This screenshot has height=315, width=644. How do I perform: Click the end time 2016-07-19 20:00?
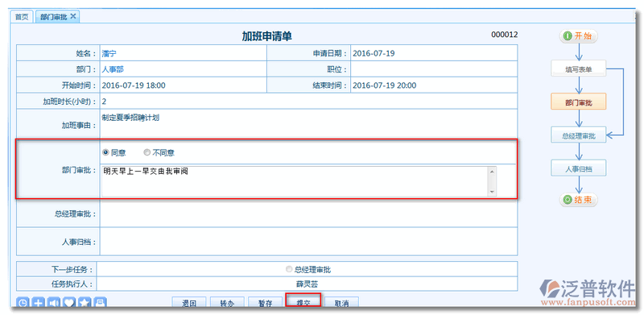pos(385,85)
